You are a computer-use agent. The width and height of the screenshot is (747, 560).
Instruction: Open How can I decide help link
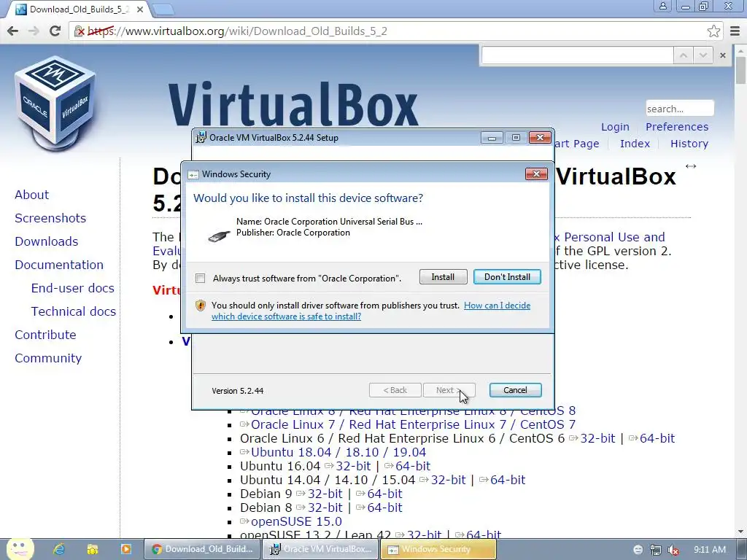coord(371,311)
